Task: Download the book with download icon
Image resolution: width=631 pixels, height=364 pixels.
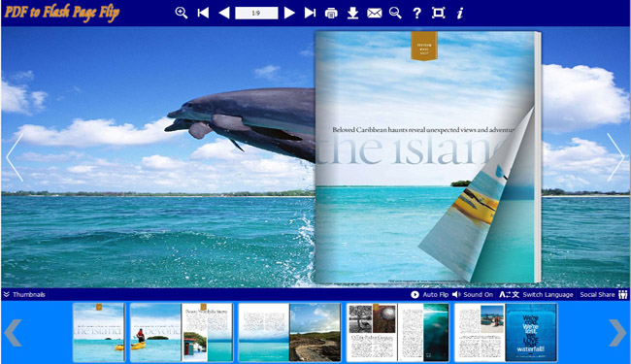Action: (x=353, y=13)
